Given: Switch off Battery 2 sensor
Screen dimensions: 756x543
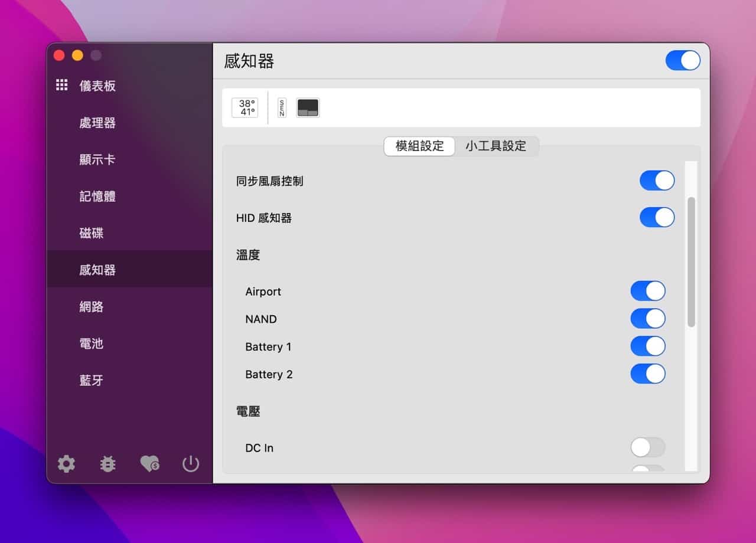Looking at the screenshot, I should pos(648,374).
